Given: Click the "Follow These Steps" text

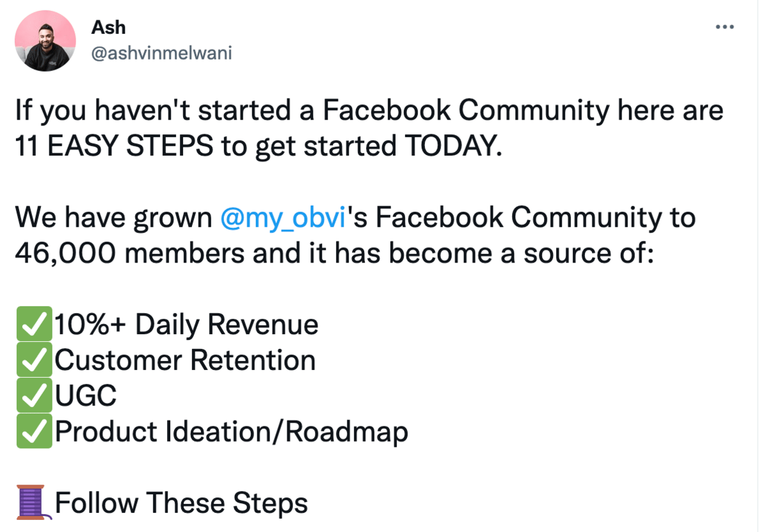Looking at the screenshot, I should coord(181,503).
